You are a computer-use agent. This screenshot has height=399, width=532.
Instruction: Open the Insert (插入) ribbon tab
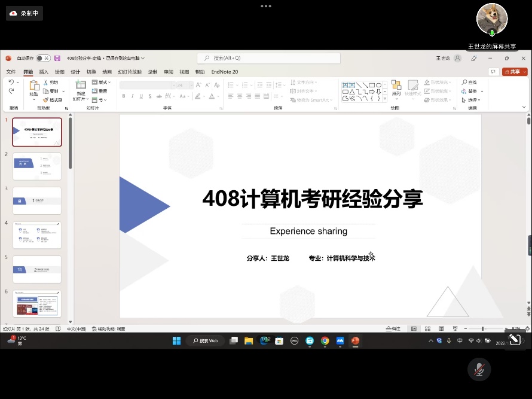[x=44, y=72]
